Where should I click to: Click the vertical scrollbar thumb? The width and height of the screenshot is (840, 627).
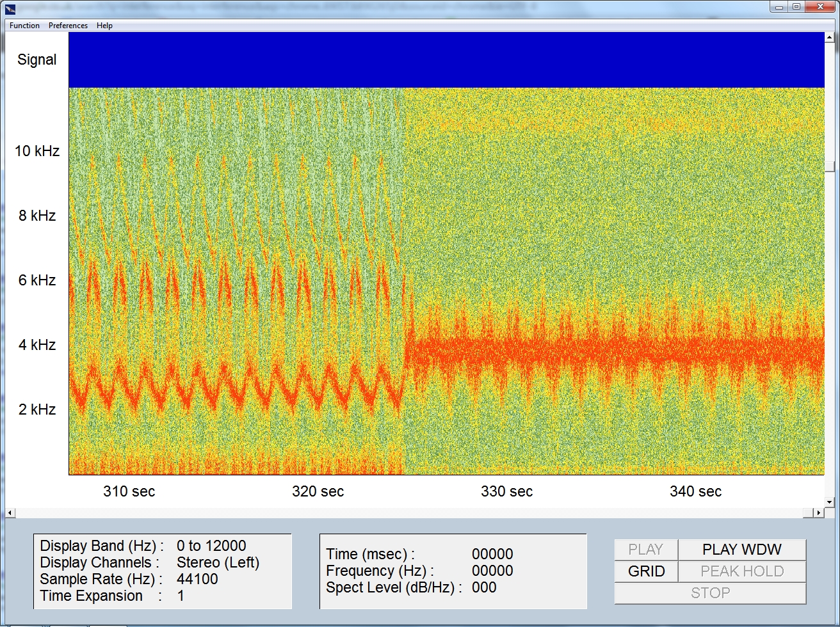(830, 166)
